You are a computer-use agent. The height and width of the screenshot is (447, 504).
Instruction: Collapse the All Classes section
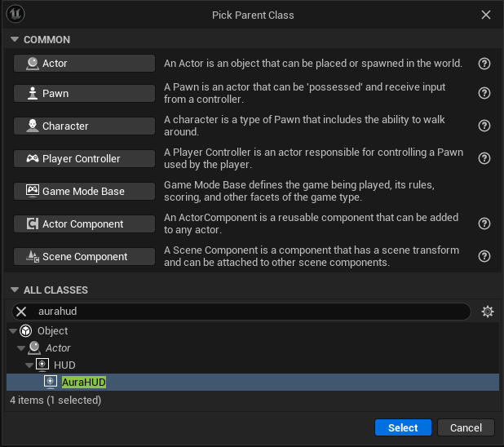click(x=15, y=290)
